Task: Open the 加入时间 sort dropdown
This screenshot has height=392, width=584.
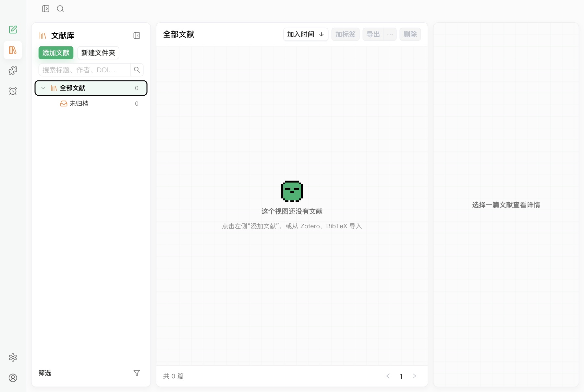Action: tap(306, 34)
